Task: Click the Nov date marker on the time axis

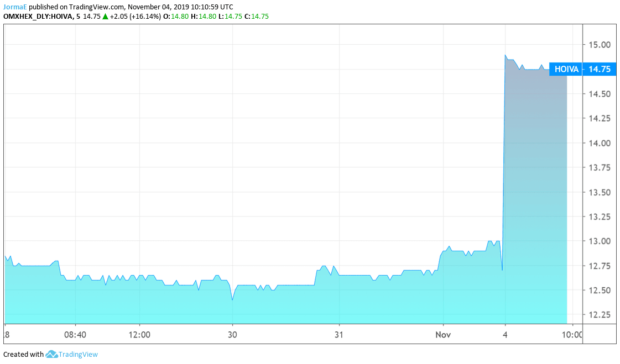Action: click(443, 335)
